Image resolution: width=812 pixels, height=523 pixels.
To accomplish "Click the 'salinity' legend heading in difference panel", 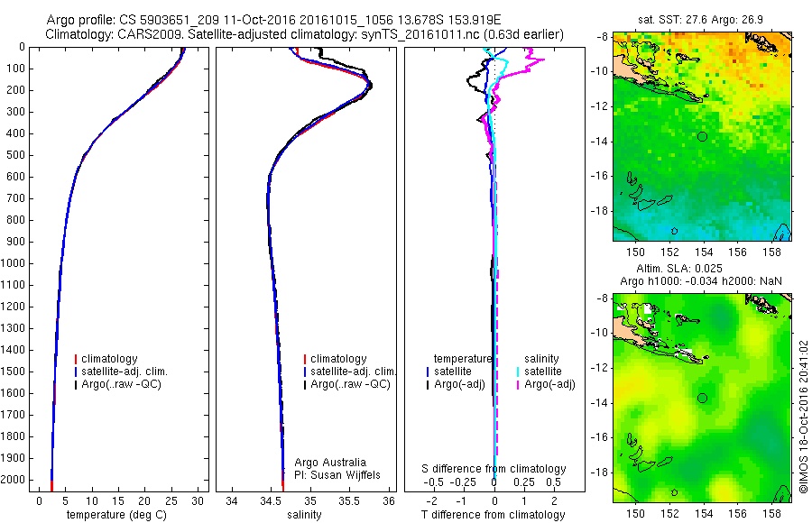I will pyautogui.click(x=541, y=359).
